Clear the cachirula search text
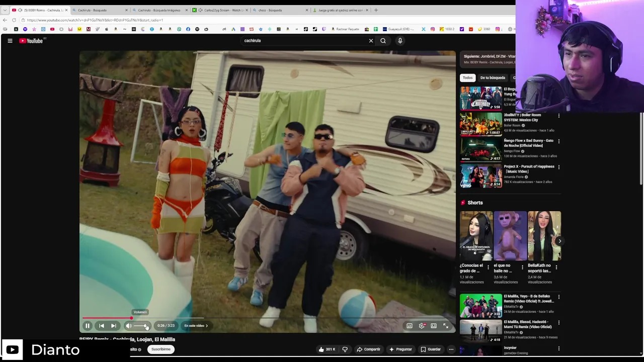Viewport: 644px width, 362px height. pyautogui.click(x=371, y=41)
